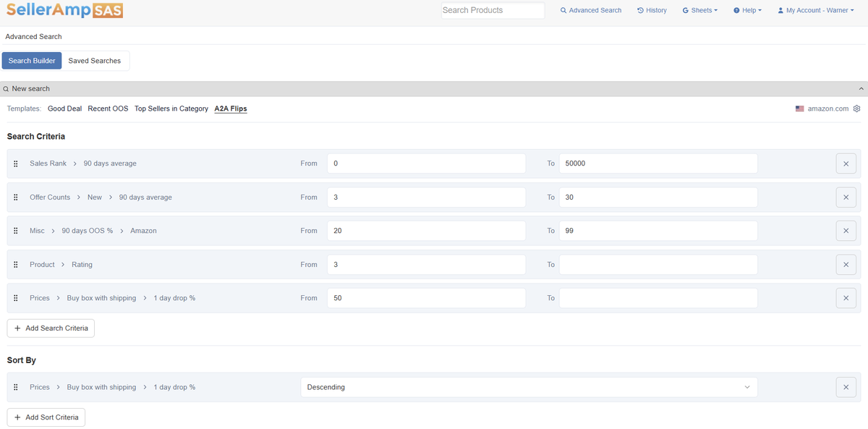Open the Descending sort order dropdown
The width and height of the screenshot is (868, 429).
[529, 387]
